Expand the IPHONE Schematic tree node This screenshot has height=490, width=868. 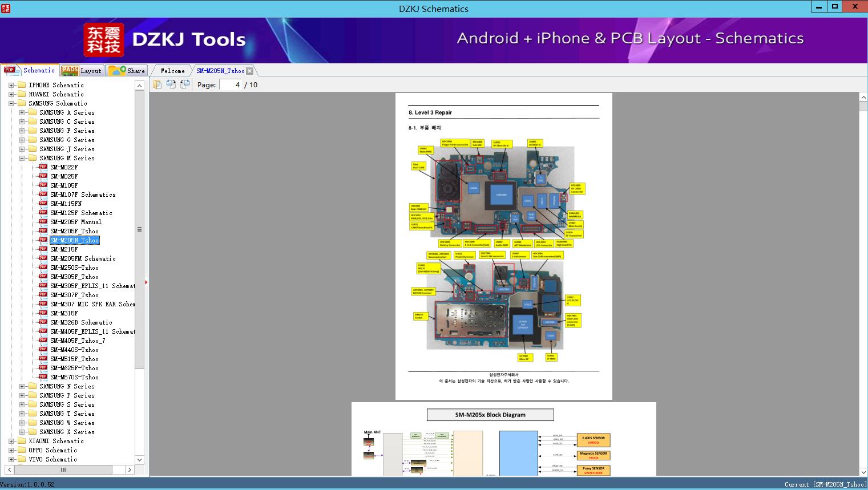coord(11,85)
